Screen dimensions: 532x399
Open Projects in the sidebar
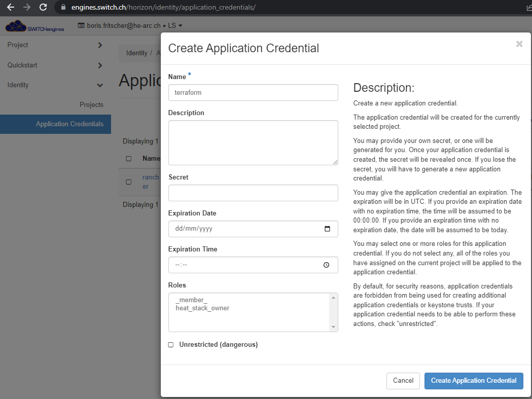(91, 105)
